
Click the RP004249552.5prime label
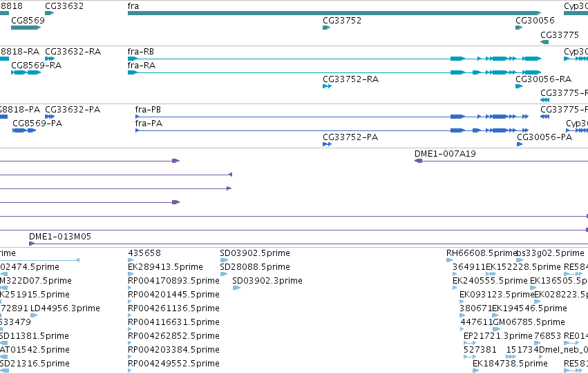tap(173, 364)
